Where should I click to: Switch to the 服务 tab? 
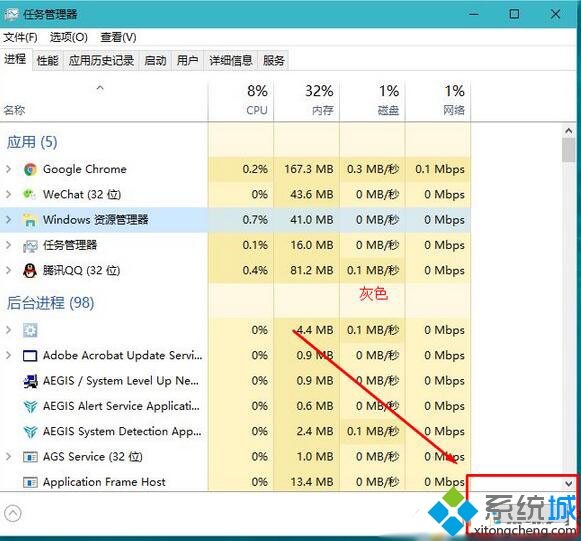(x=273, y=60)
